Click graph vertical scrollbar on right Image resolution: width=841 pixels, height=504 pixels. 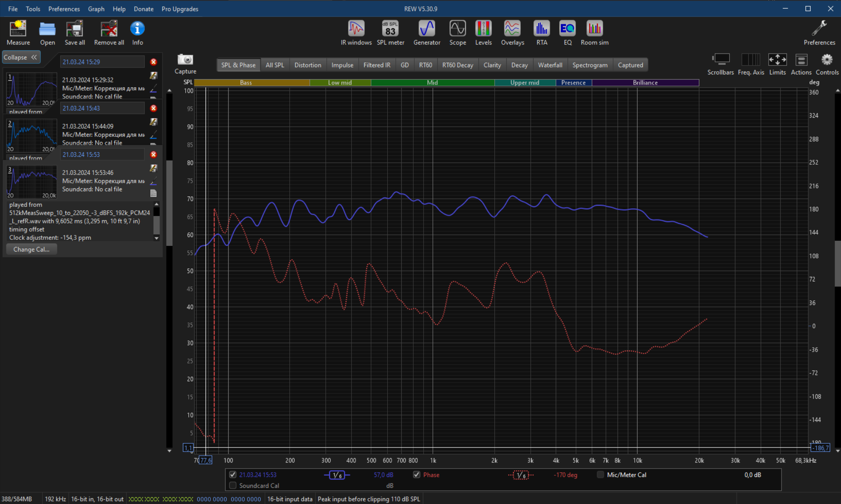pos(838,263)
